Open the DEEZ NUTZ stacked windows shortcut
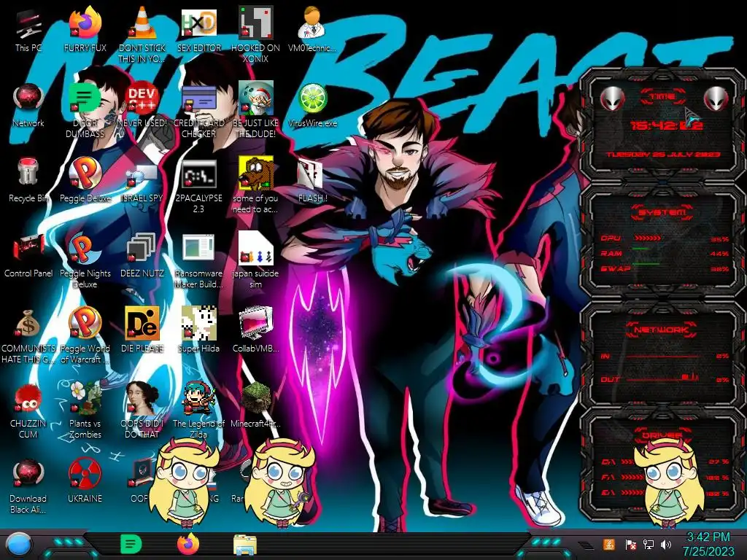 tap(142, 255)
